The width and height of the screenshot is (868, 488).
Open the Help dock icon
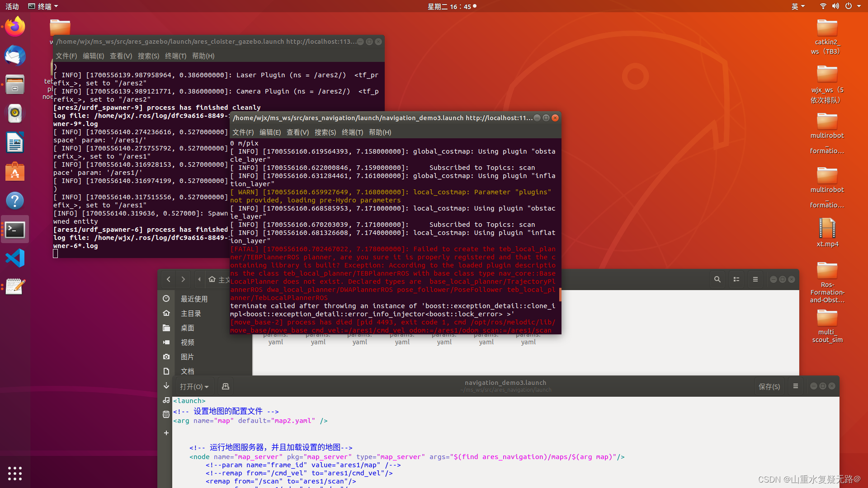point(15,201)
